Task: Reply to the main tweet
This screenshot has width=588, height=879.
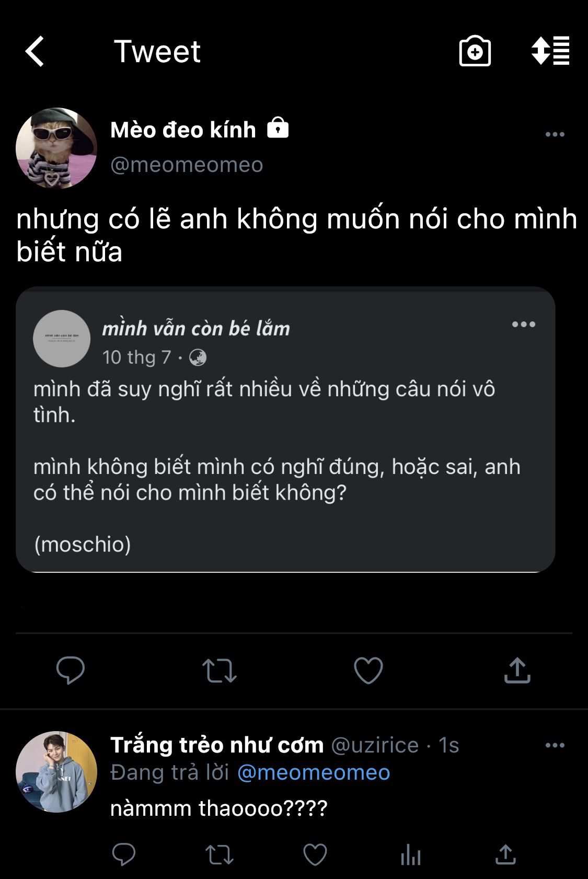Action: (x=71, y=669)
